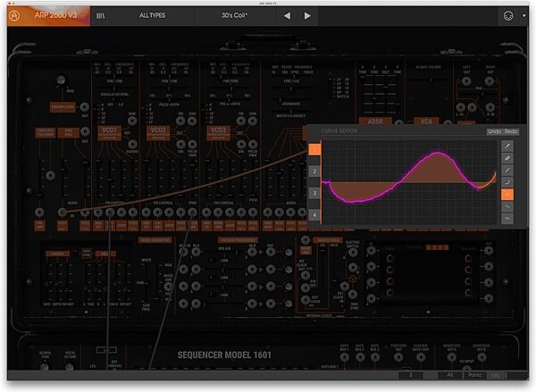Viewport: 536px width, 392px height.
Task: Load the next preset with right arrow
Action: [307, 16]
